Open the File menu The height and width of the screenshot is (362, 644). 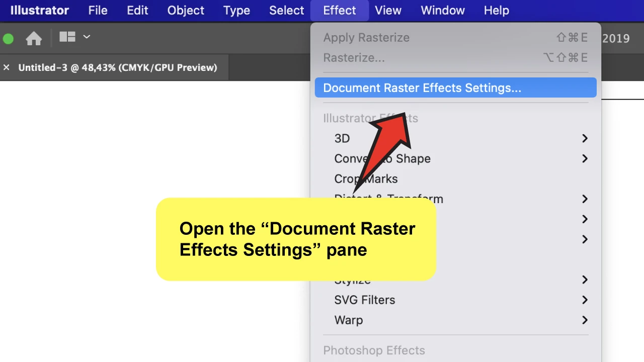tap(98, 11)
